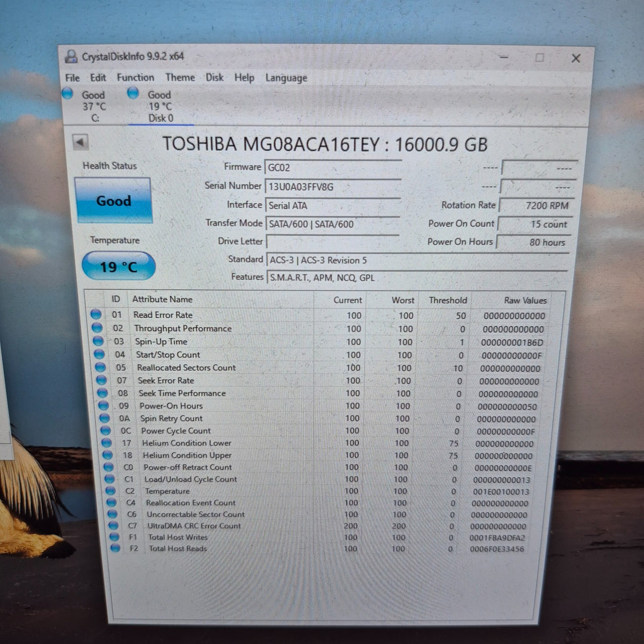Viewport: 644px width, 644px height.
Task: Open the Disk menu
Action: 215,78
